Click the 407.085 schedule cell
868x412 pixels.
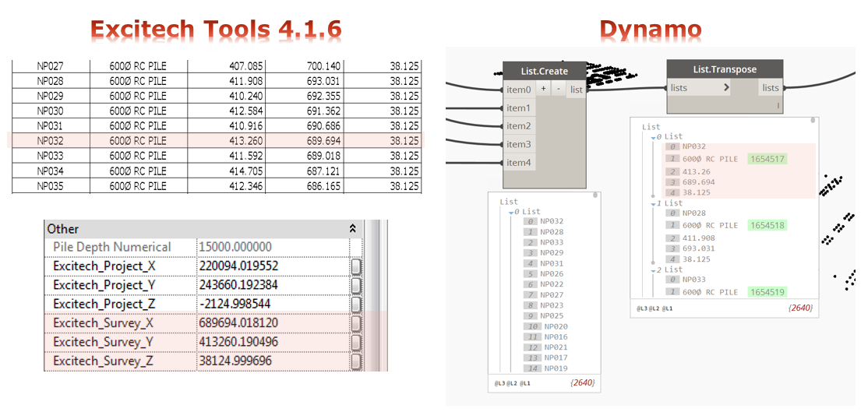(x=227, y=66)
